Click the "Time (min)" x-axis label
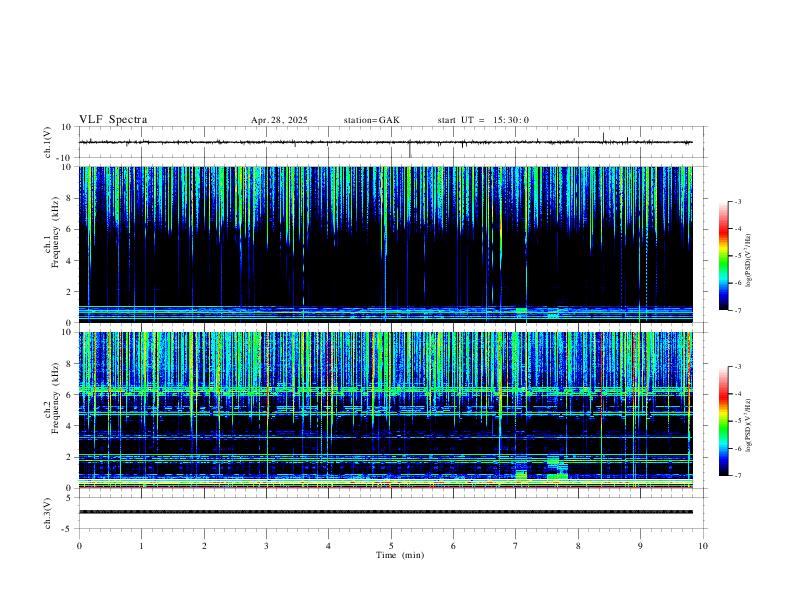 [400, 555]
